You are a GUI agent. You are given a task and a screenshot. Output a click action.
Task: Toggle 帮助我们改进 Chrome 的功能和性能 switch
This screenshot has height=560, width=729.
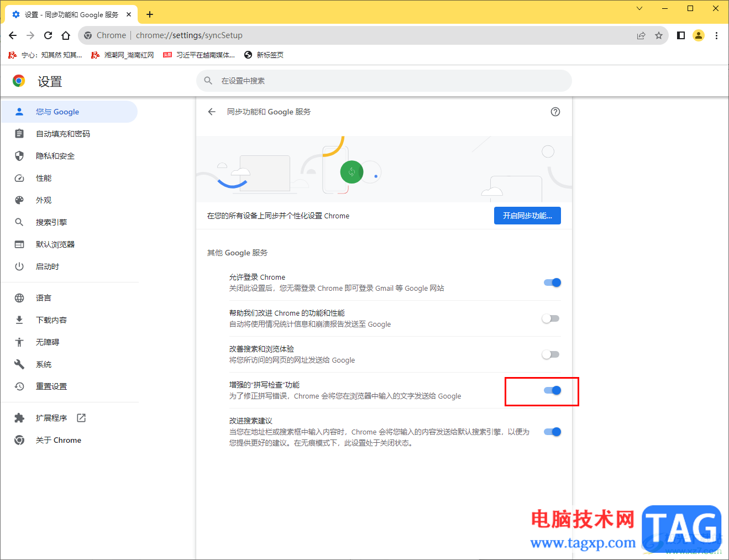tap(550, 318)
